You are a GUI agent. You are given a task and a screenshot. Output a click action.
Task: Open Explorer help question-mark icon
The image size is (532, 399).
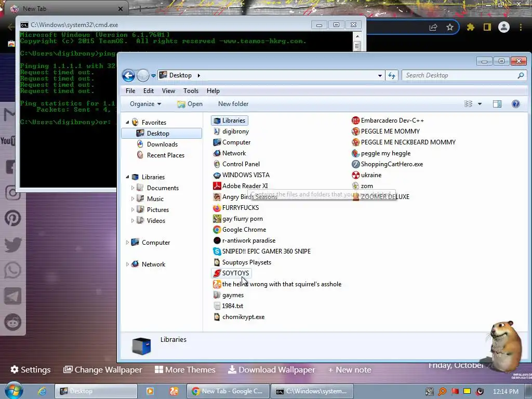(x=516, y=104)
